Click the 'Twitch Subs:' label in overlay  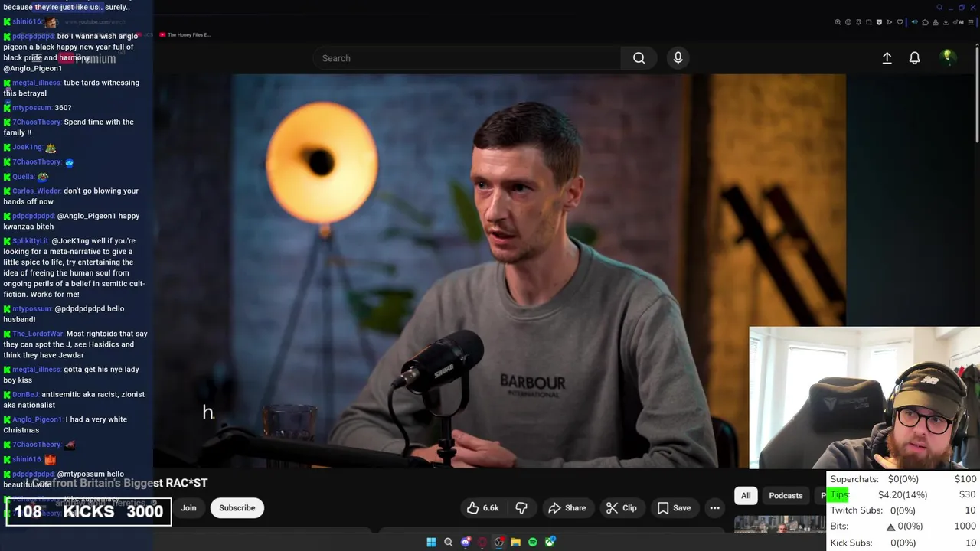(856, 510)
